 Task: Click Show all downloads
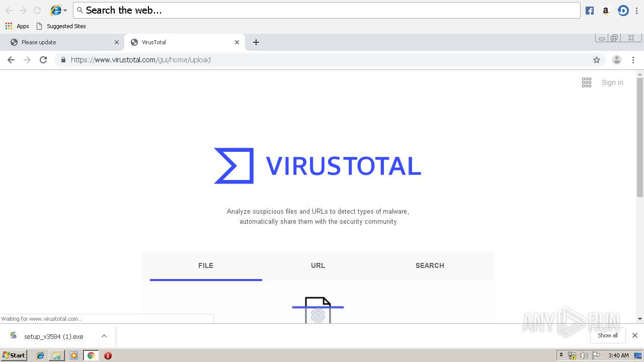pos(608,335)
